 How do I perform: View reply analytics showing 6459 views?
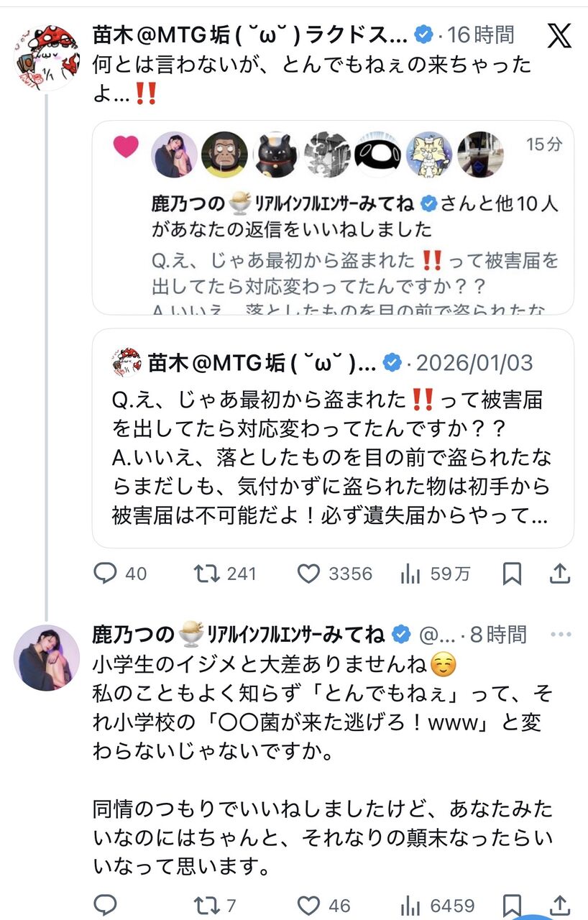click(x=410, y=905)
